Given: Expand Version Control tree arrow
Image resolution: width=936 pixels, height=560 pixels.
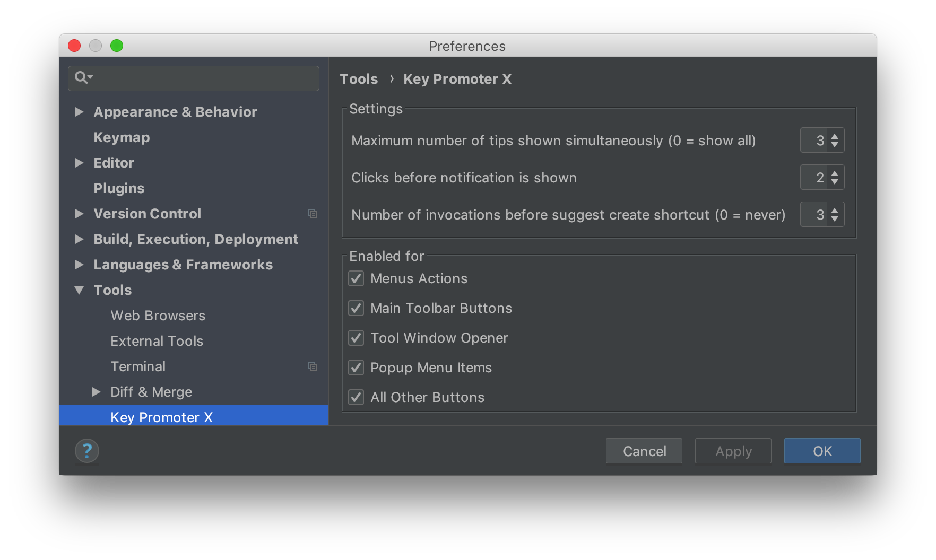Looking at the screenshot, I should pos(80,214).
